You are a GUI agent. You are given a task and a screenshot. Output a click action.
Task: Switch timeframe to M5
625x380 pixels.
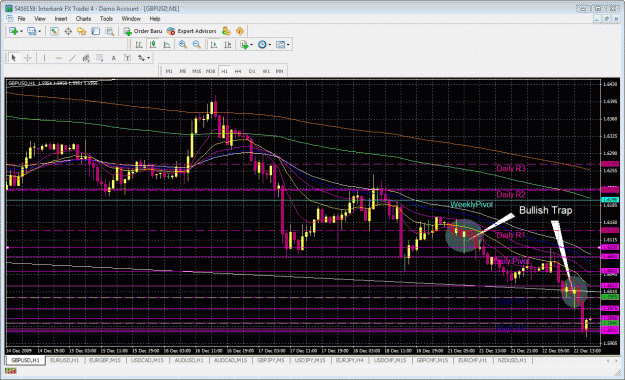183,71
